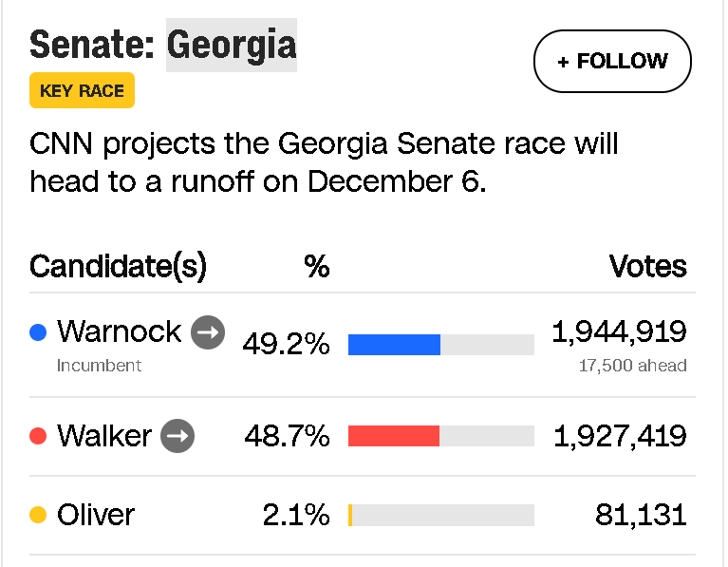The height and width of the screenshot is (567, 728).
Task: Click Warnock's 1,944,919 vote count
Action: [619, 331]
